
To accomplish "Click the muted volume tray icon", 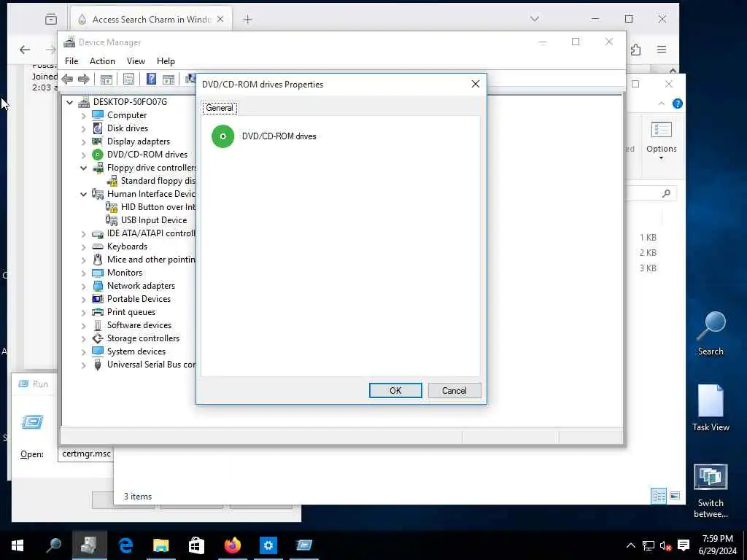I will [x=665, y=545].
